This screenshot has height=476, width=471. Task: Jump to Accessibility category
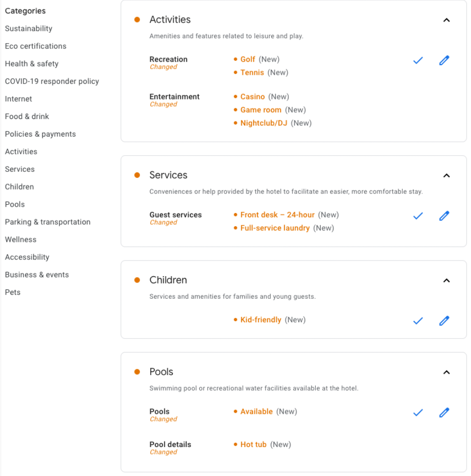tap(27, 257)
